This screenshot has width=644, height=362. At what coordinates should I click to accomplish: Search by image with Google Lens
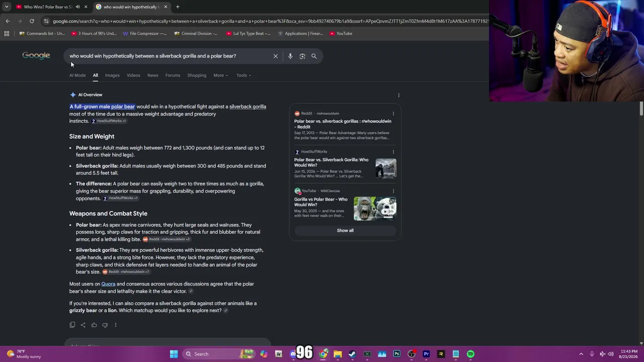tap(302, 56)
